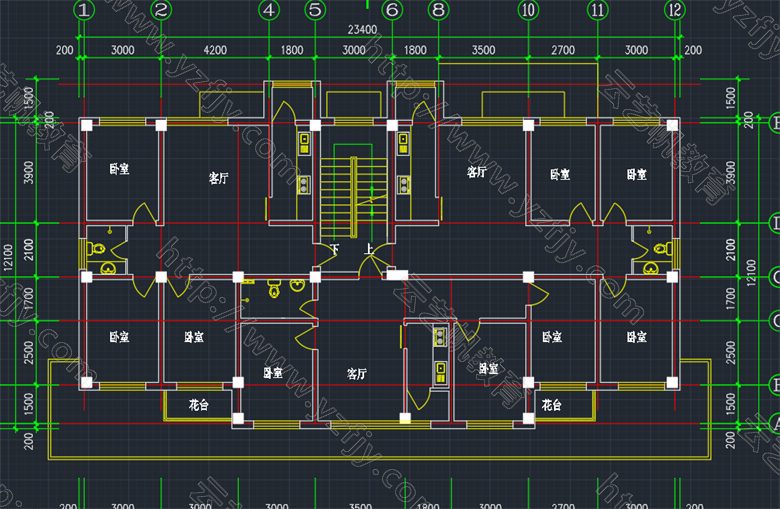Select the 2700 dimension between axes 10 and 11
The width and height of the screenshot is (780, 509).
pyautogui.click(x=563, y=50)
